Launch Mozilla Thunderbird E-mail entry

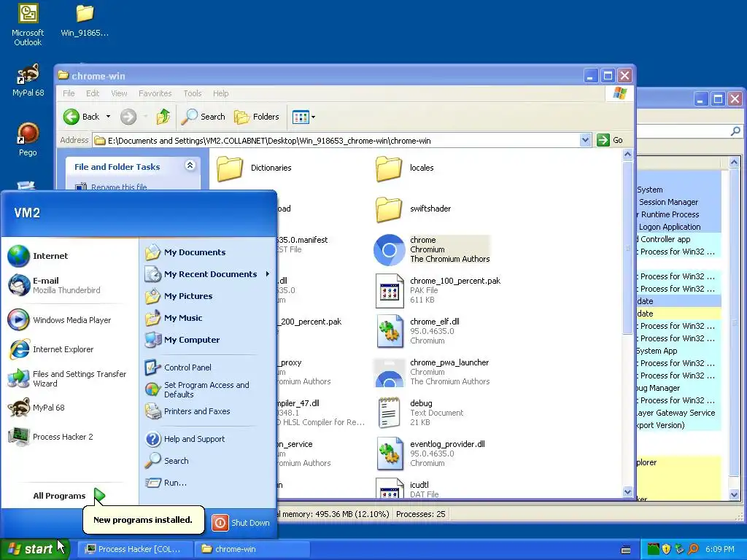tap(55, 285)
